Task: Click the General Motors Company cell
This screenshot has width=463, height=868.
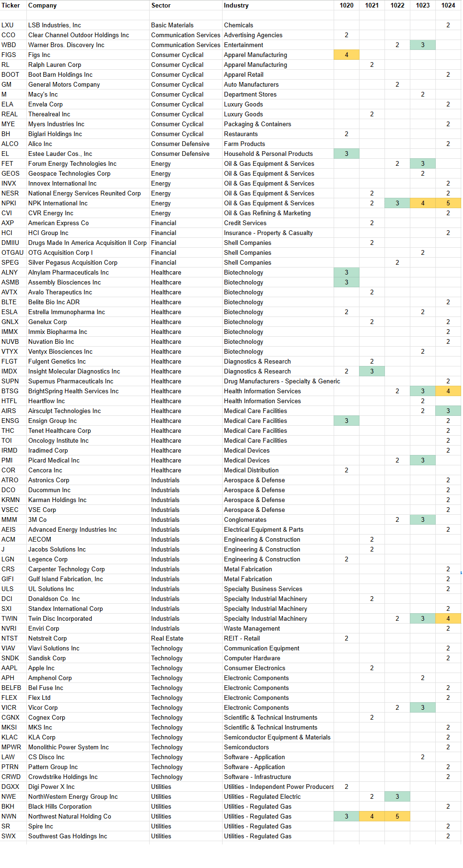Action: [x=88, y=84]
